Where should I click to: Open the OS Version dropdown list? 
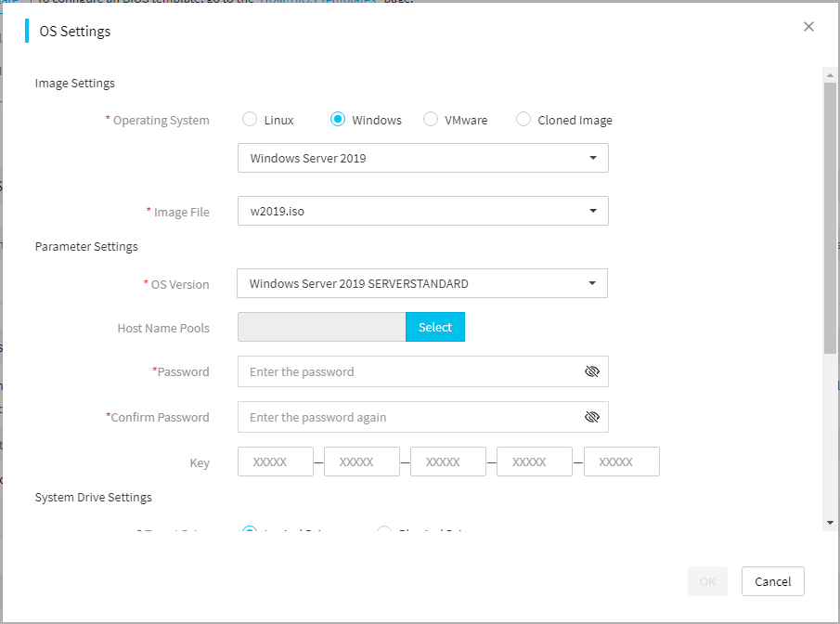[422, 283]
